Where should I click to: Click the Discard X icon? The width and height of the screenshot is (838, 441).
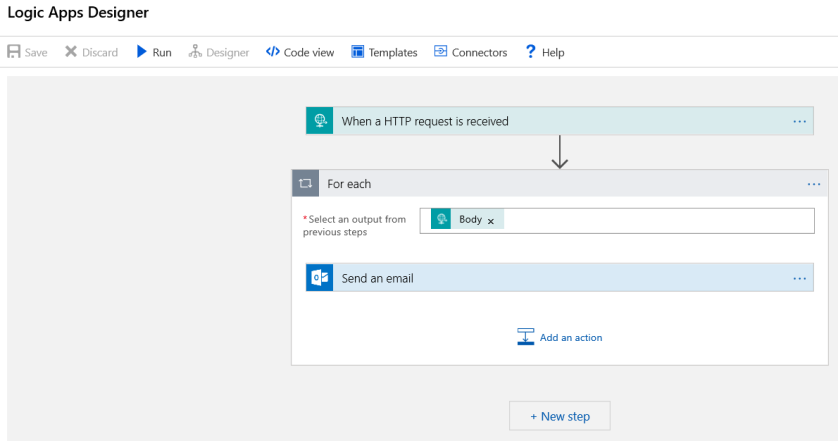pos(71,52)
